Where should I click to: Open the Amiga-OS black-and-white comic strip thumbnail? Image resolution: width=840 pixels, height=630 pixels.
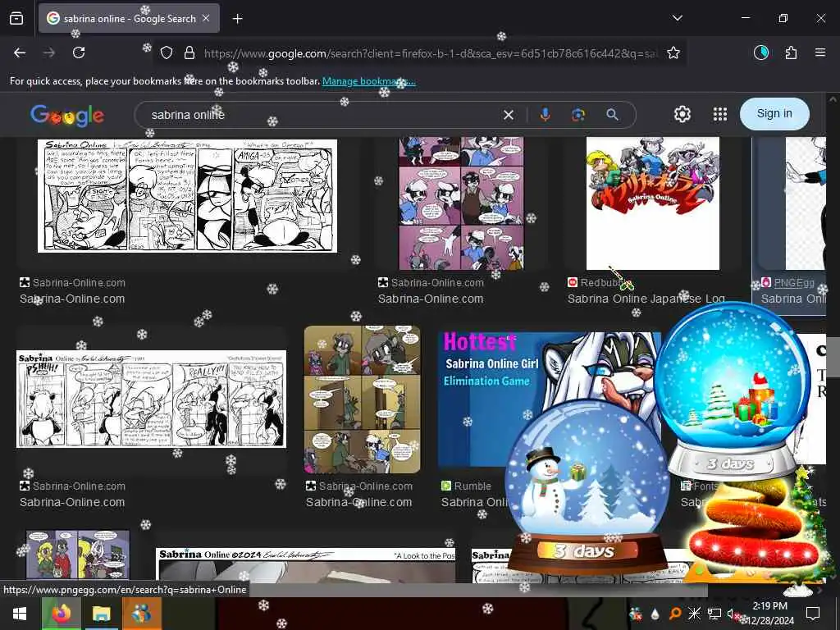click(188, 195)
